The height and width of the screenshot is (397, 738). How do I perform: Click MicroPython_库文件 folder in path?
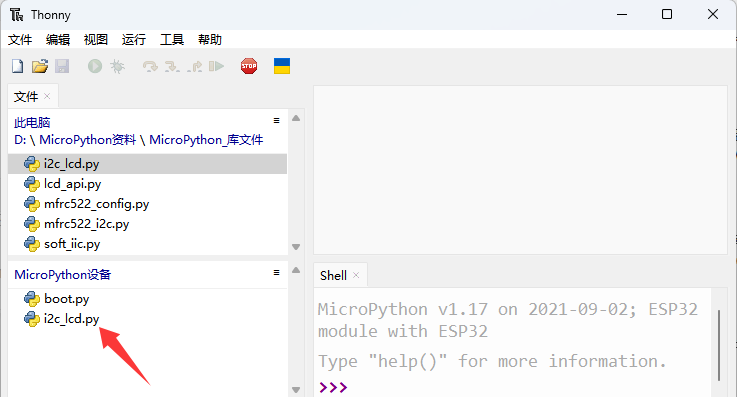coord(206,140)
